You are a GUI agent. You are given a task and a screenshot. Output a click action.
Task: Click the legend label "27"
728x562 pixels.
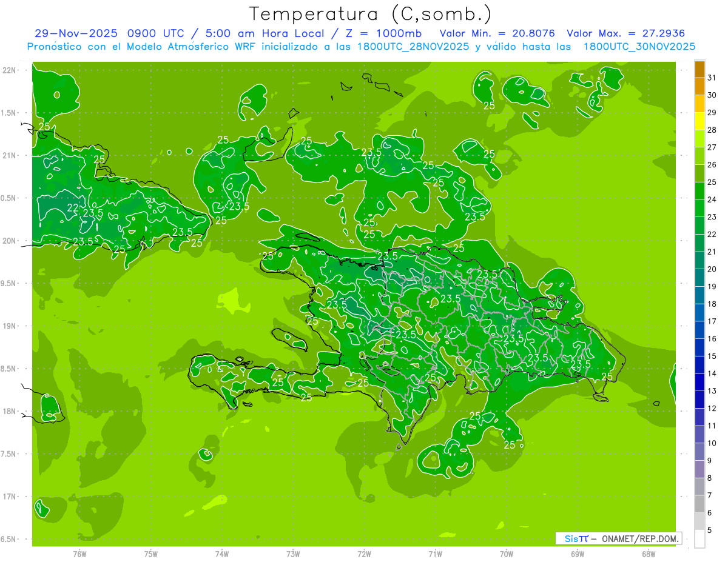pyautogui.click(x=712, y=147)
